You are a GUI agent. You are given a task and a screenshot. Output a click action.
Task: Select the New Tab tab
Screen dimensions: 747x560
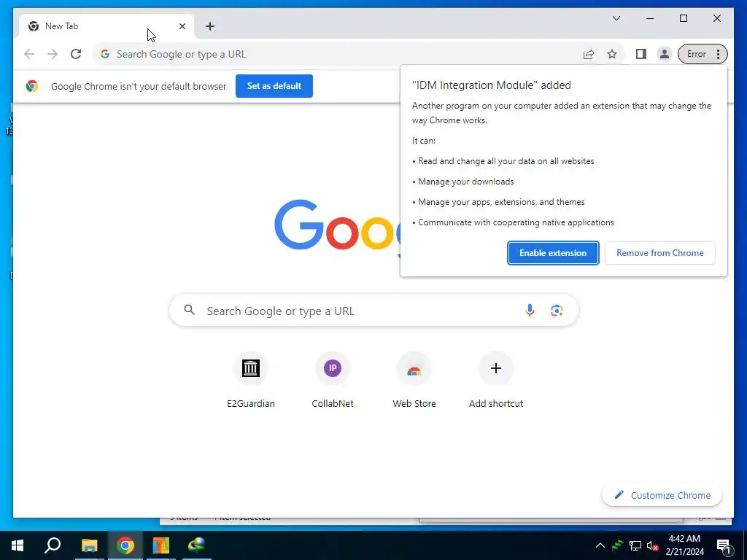(107, 26)
